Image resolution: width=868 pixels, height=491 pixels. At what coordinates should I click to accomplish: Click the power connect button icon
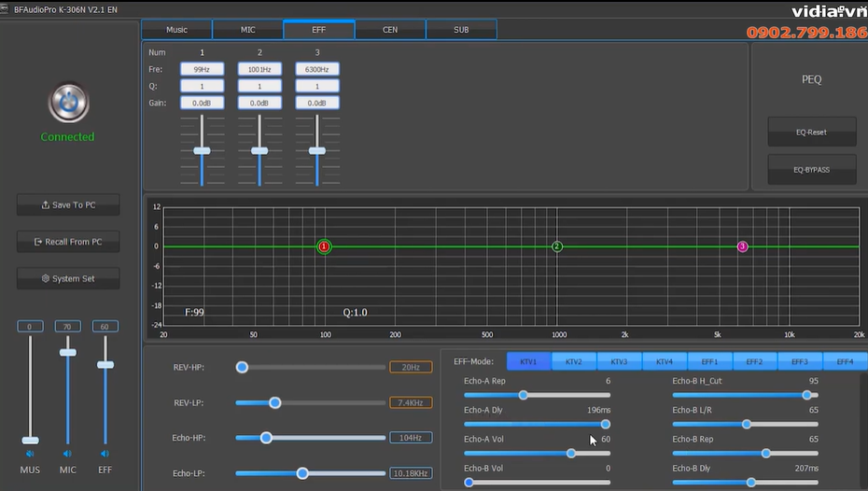(69, 103)
